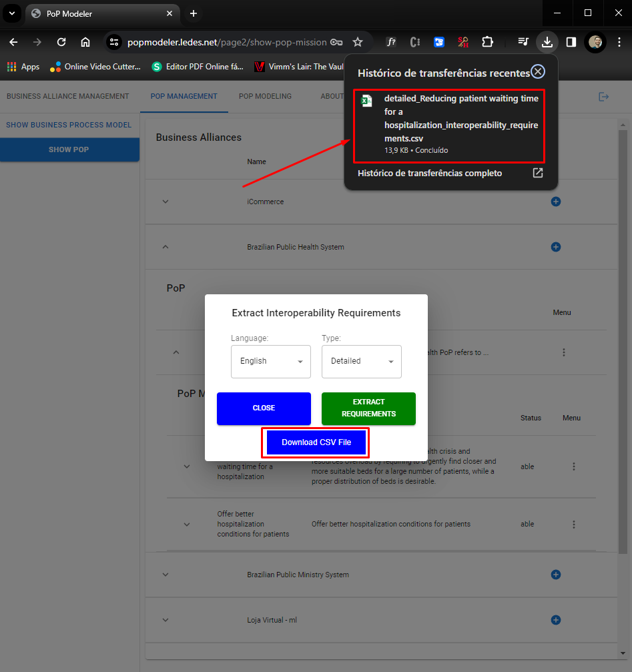Open the About tab

point(332,96)
